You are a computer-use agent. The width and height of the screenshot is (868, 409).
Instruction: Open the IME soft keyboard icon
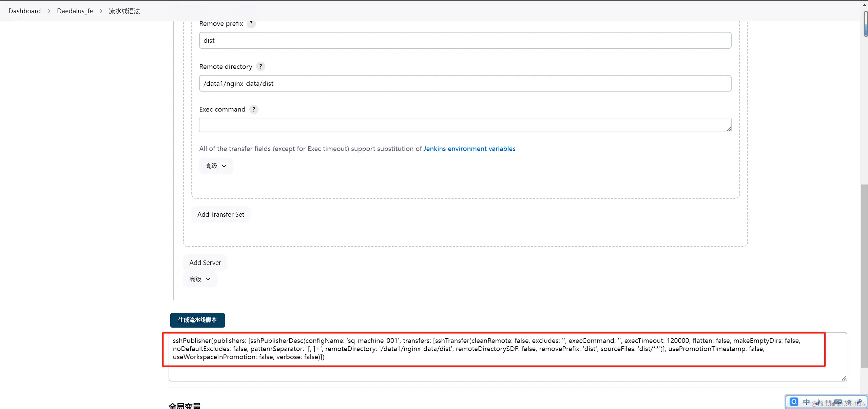click(x=838, y=402)
